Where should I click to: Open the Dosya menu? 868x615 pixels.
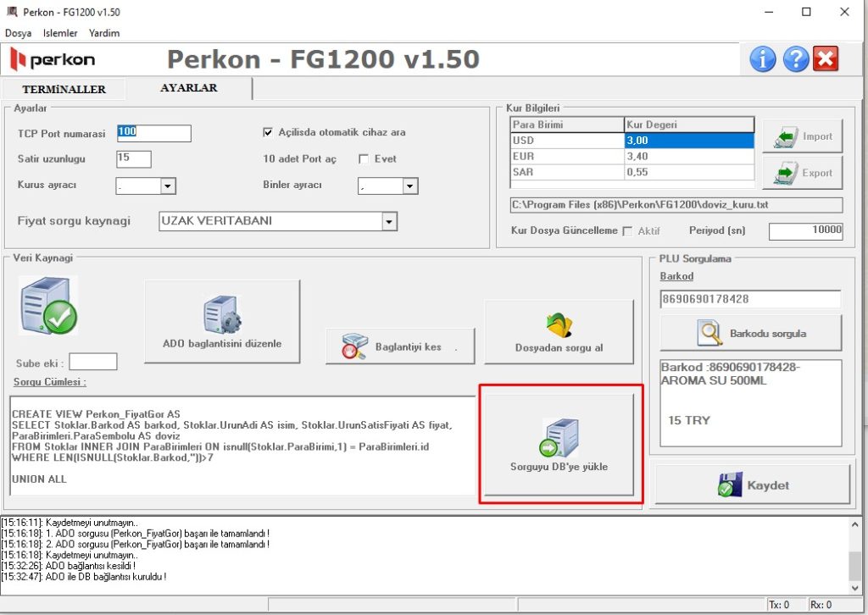click(19, 33)
